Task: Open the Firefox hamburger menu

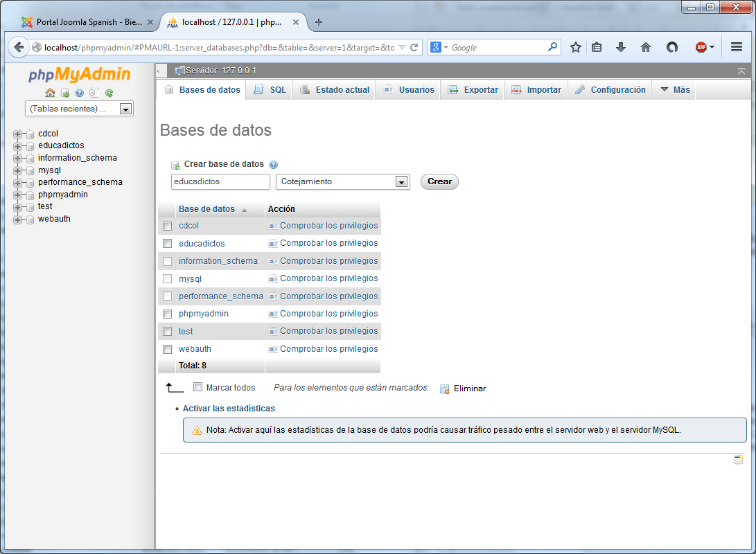Action: (x=736, y=46)
